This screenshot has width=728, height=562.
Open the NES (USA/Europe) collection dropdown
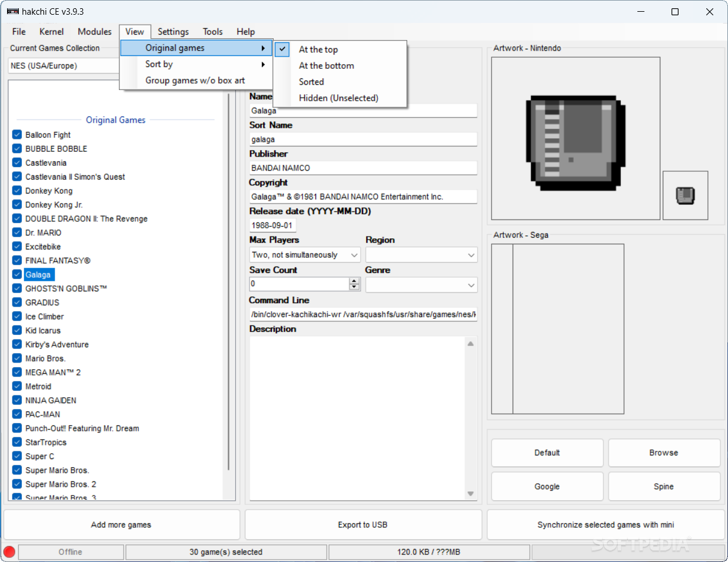click(64, 66)
